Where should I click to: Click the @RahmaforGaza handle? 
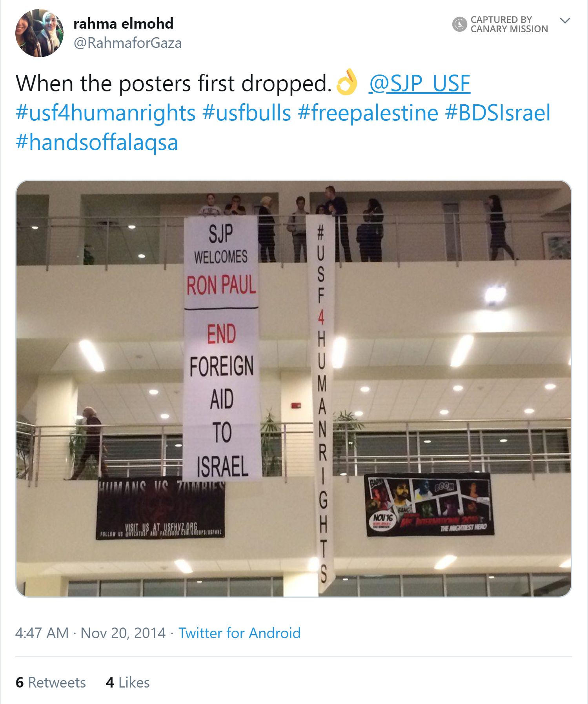[x=127, y=43]
